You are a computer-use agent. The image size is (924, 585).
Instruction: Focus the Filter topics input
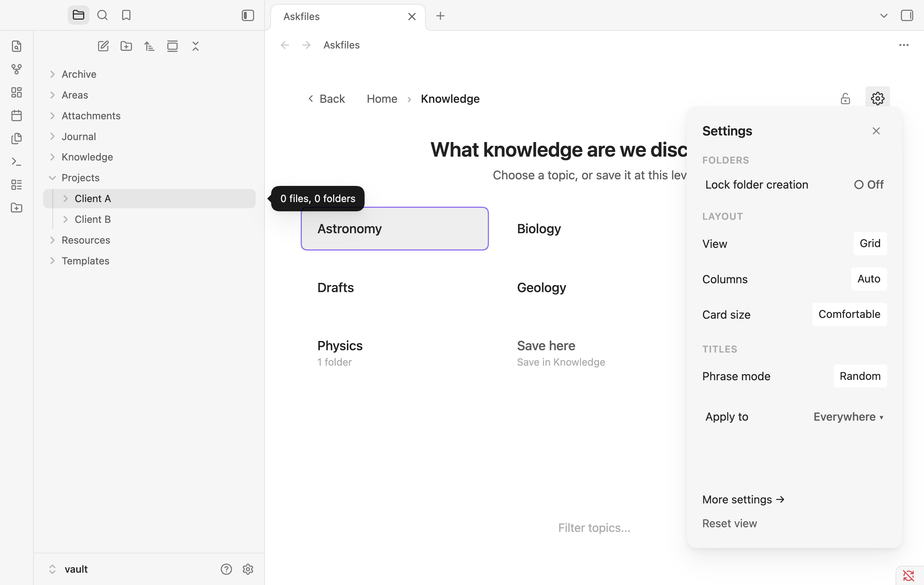(x=594, y=528)
